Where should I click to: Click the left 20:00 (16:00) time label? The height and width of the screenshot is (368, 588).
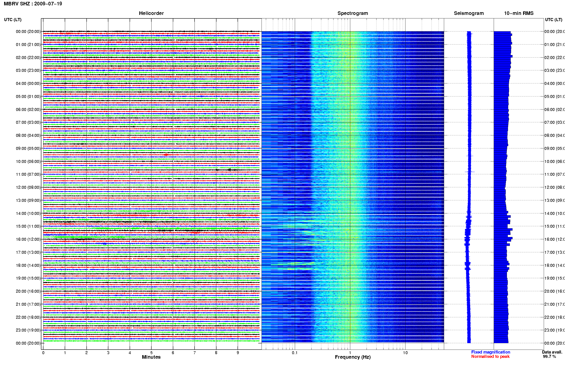28,291
